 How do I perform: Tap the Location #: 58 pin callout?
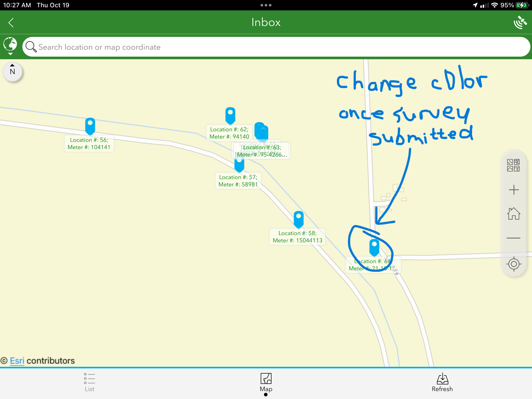click(x=297, y=237)
